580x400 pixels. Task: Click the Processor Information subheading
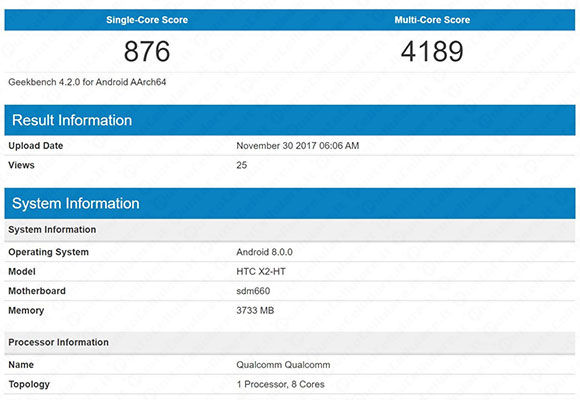click(x=58, y=342)
